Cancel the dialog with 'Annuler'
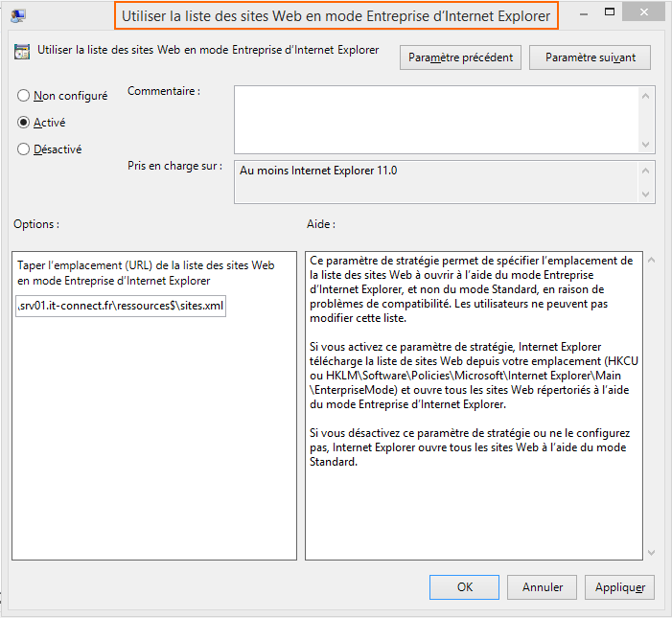672x618 pixels. point(542,587)
